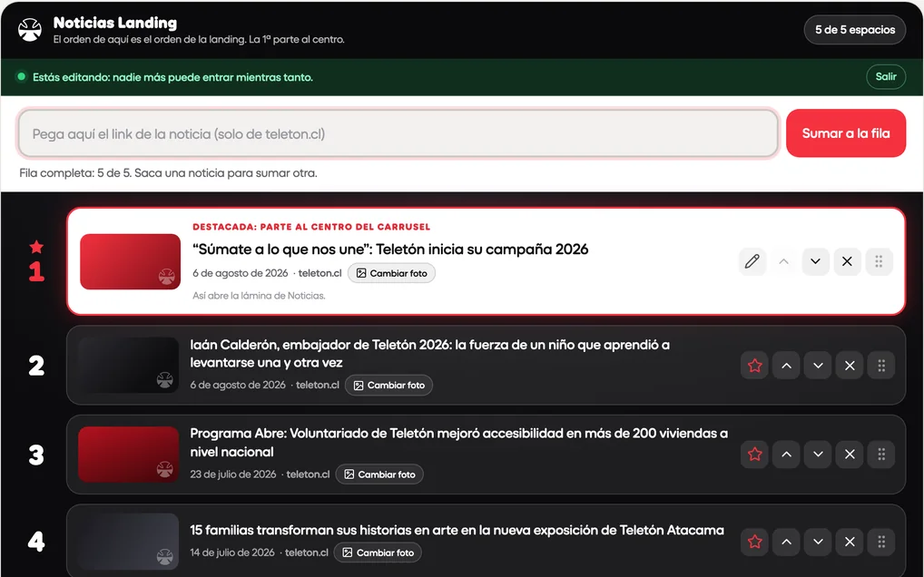Star the '15 familias' news as featured
The width and height of the screenshot is (924, 577).
[x=754, y=542]
